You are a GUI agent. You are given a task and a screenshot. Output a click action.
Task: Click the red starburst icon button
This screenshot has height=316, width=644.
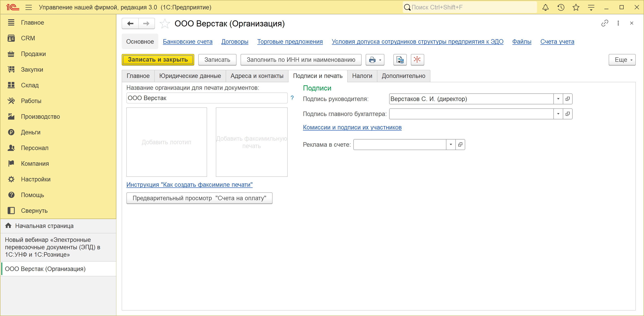(417, 60)
